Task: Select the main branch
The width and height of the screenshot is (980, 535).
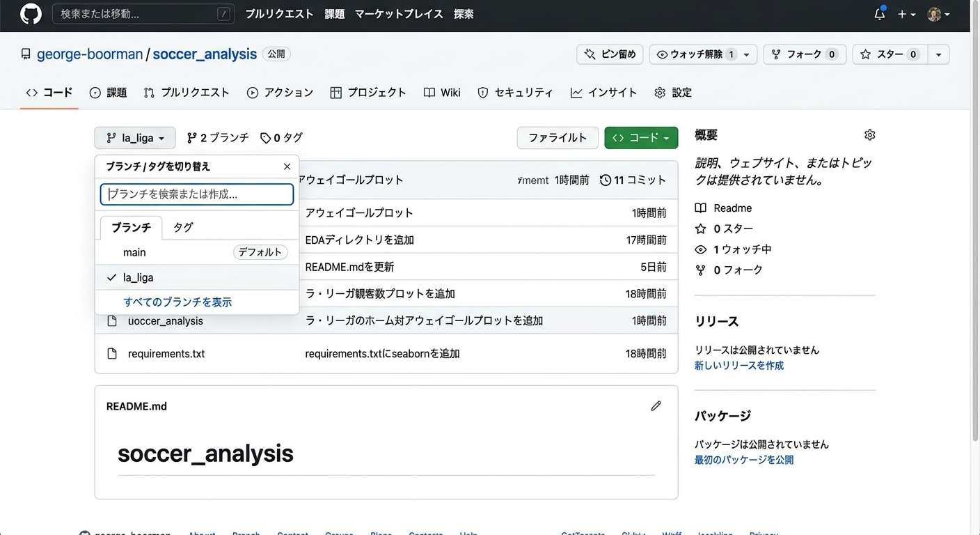Action: (197, 252)
